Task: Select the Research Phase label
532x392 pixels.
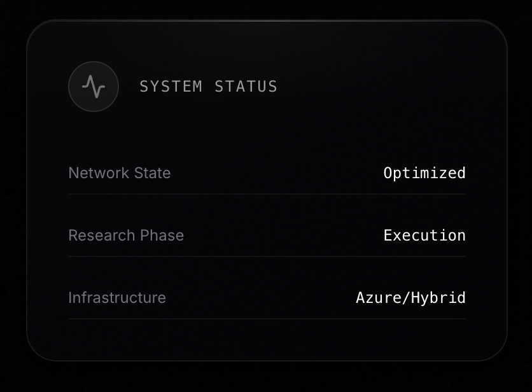Action: 126,235
